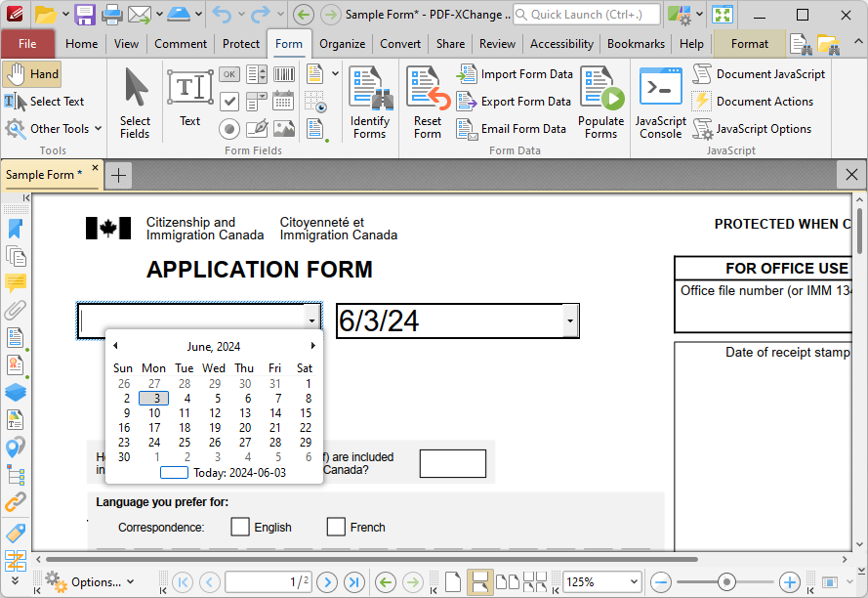This screenshot has height=598, width=868.
Task: Open the Open-file dropdown arrow
Action: coord(65,15)
